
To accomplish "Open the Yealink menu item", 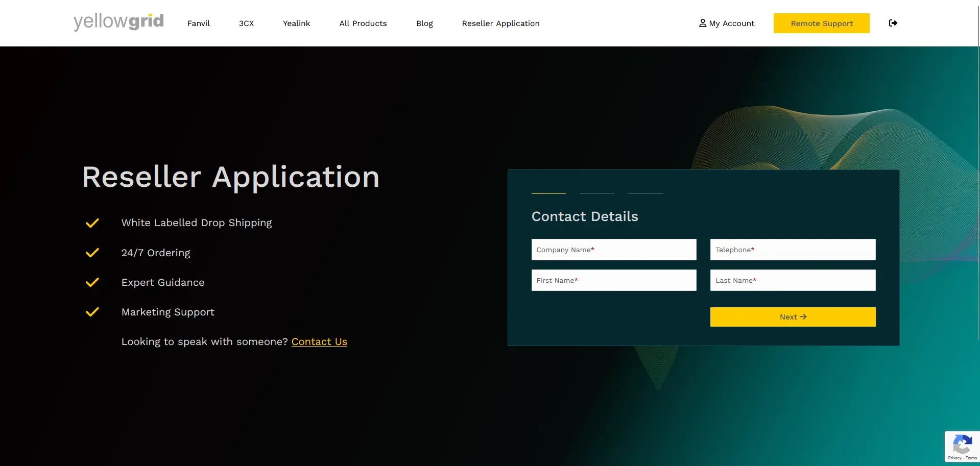I will (296, 23).
